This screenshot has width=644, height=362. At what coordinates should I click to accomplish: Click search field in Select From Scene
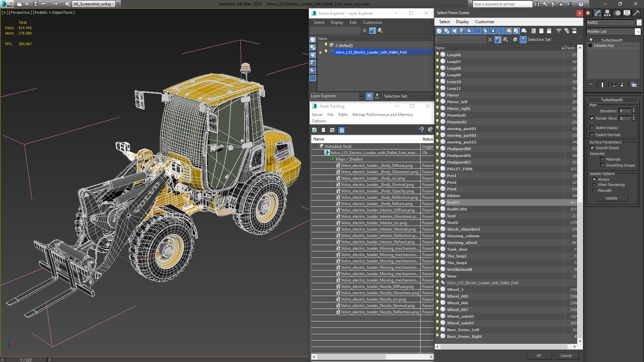(461, 40)
